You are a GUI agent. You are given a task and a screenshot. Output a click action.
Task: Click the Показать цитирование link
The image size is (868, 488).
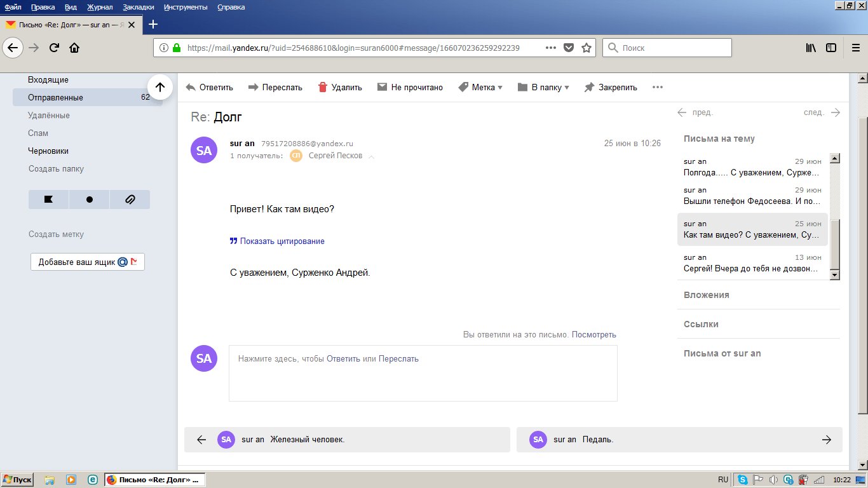pyautogui.click(x=281, y=241)
